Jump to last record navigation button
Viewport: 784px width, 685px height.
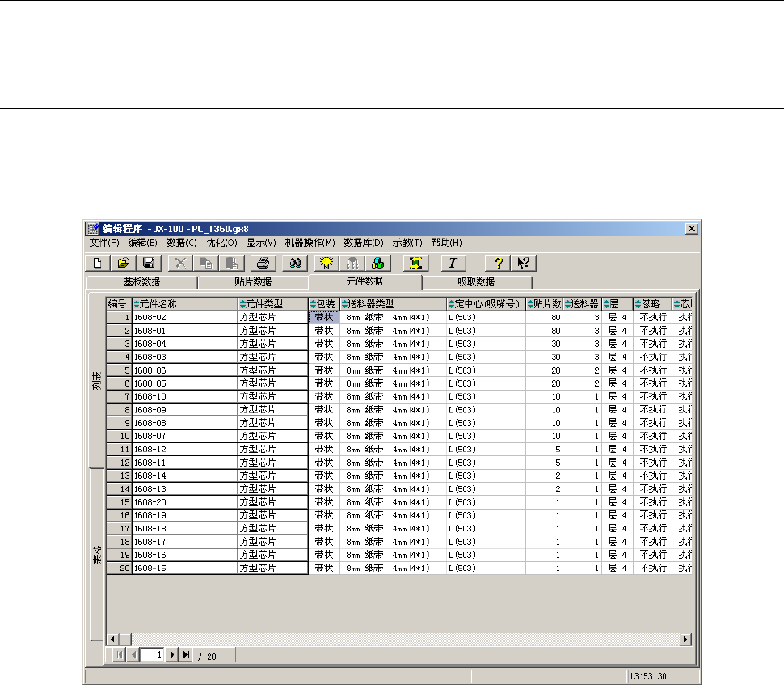[186, 654]
